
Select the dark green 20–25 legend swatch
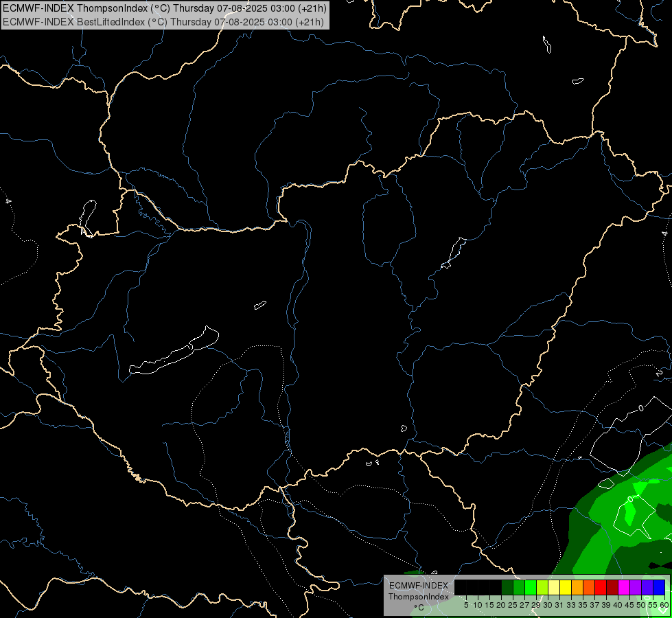[507, 587]
